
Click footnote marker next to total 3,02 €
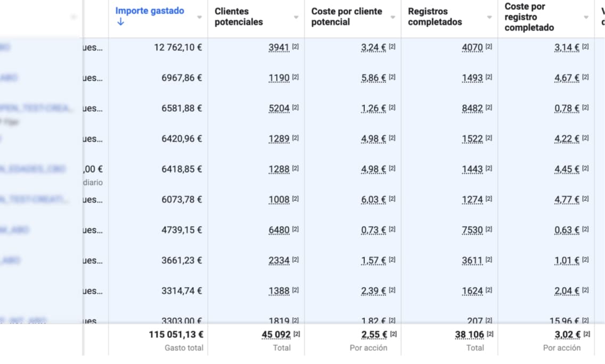pyautogui.click(x=586, y=334)
